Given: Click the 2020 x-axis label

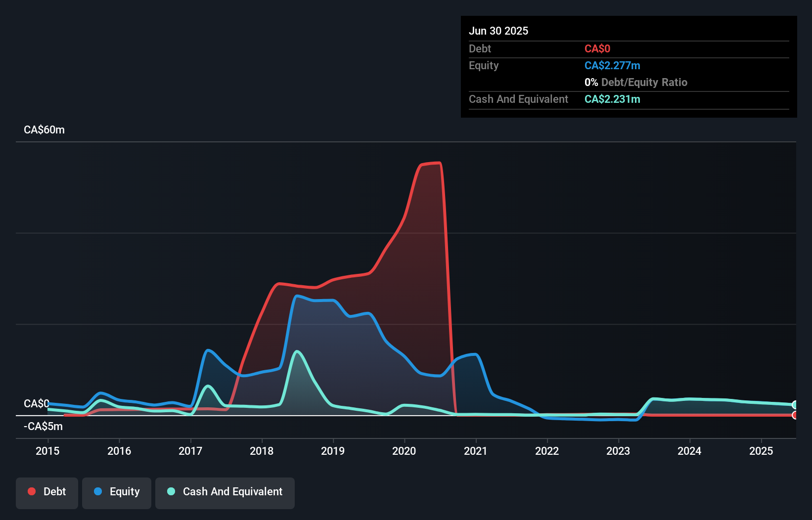Looking at the screenshot, I should [404, 451].
